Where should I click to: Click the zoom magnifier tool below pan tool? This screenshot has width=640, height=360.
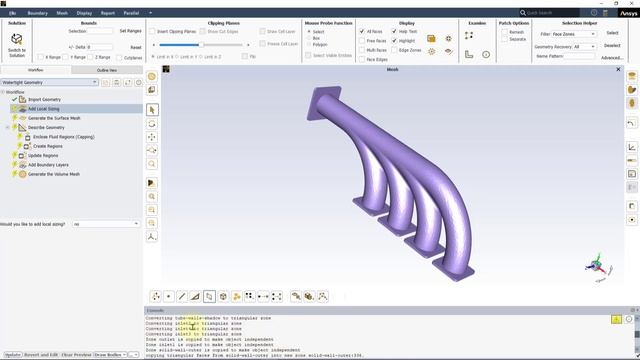[x=152, y=164]
